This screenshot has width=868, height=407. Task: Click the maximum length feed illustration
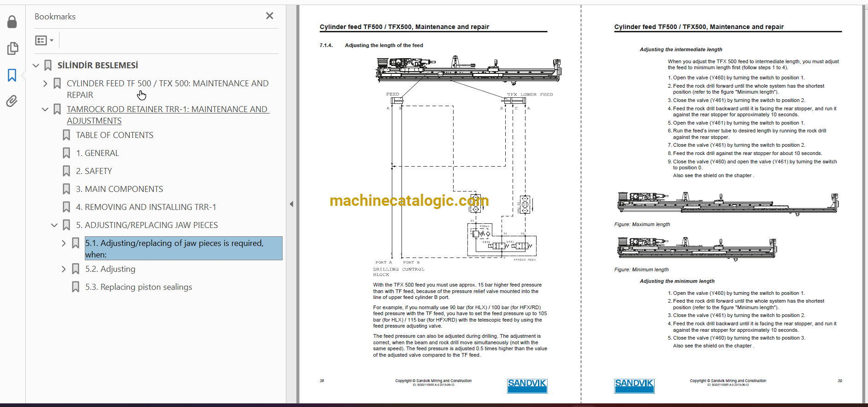click(727, 203)
